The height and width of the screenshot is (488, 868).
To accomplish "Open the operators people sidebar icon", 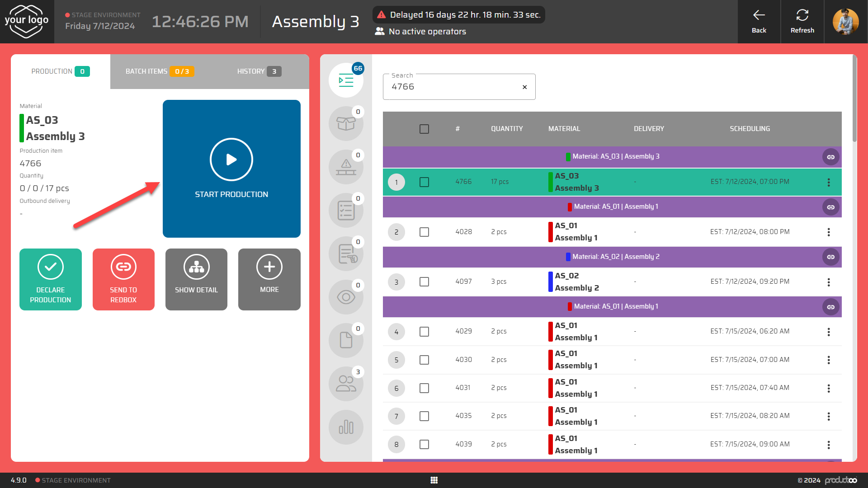I will point(346,384).
